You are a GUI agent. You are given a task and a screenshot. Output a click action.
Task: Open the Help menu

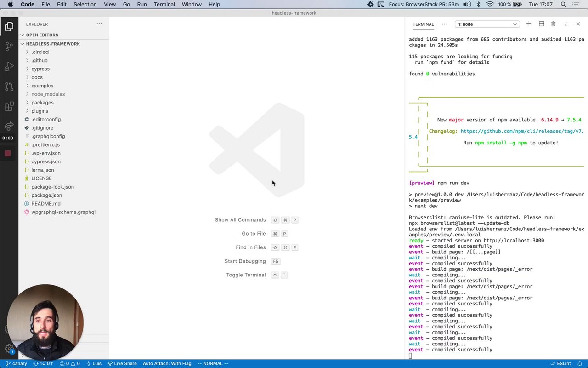point(214,4)
